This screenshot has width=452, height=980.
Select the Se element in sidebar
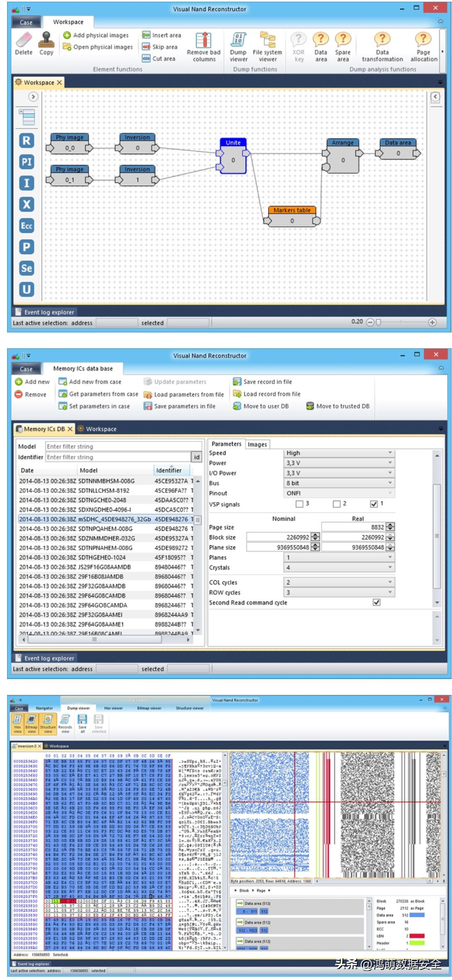[x=27, y=268]
